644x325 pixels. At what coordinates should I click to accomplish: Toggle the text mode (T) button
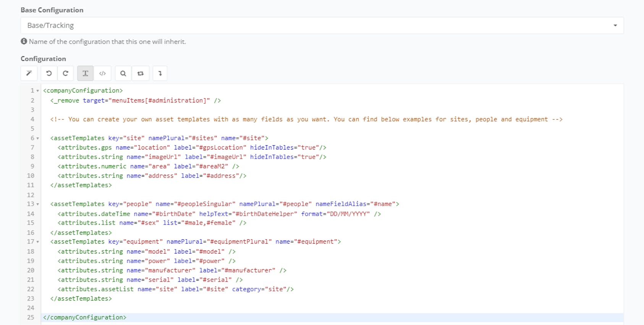coord(85,73)
